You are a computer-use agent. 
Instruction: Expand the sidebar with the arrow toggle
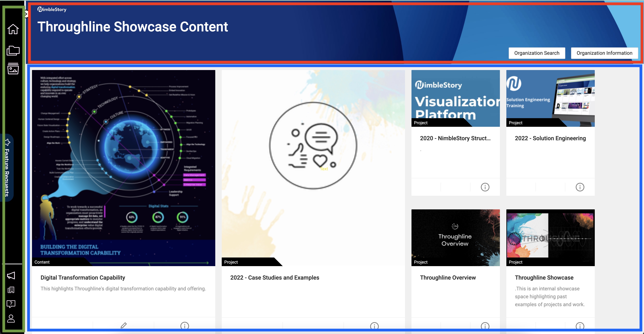(26, 14)
